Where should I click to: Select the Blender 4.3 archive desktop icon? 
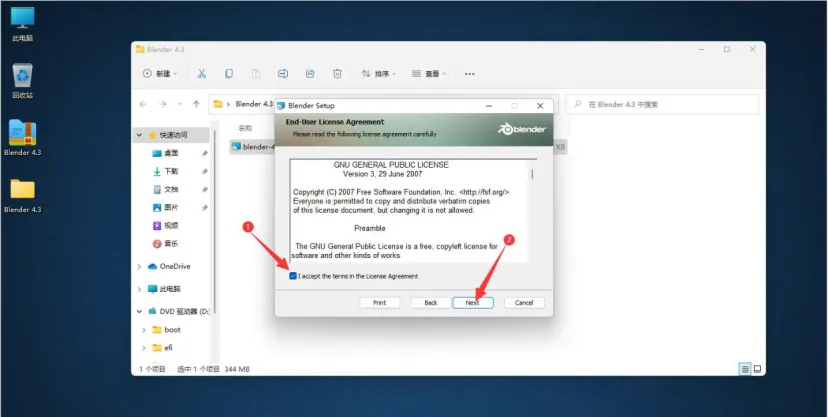pyautogui.click(x=22, y=138)
